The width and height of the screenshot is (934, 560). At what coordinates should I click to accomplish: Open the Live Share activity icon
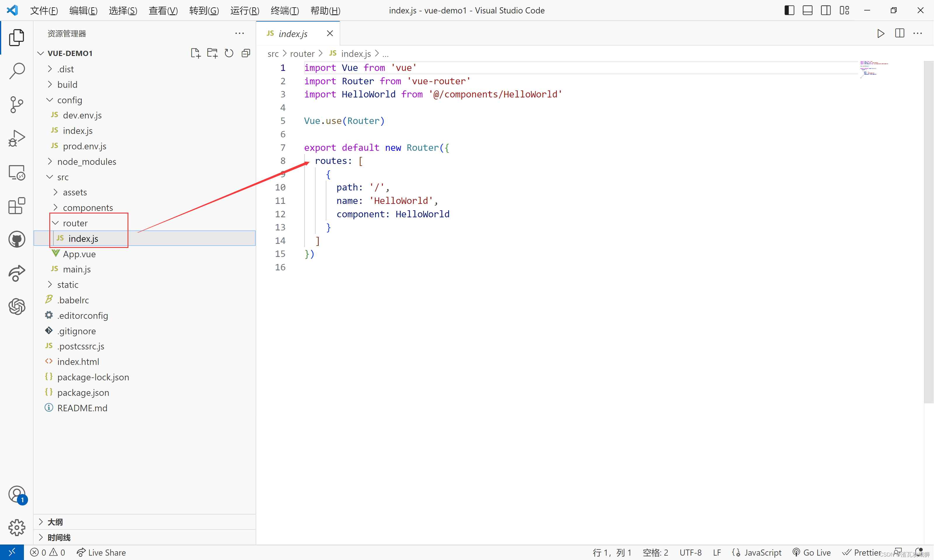[x=17, y=273]
